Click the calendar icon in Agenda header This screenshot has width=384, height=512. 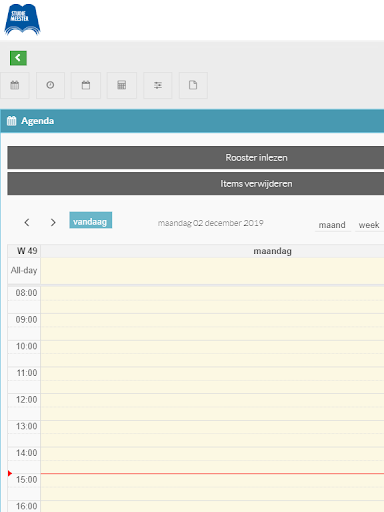click(x=11, y=121)
